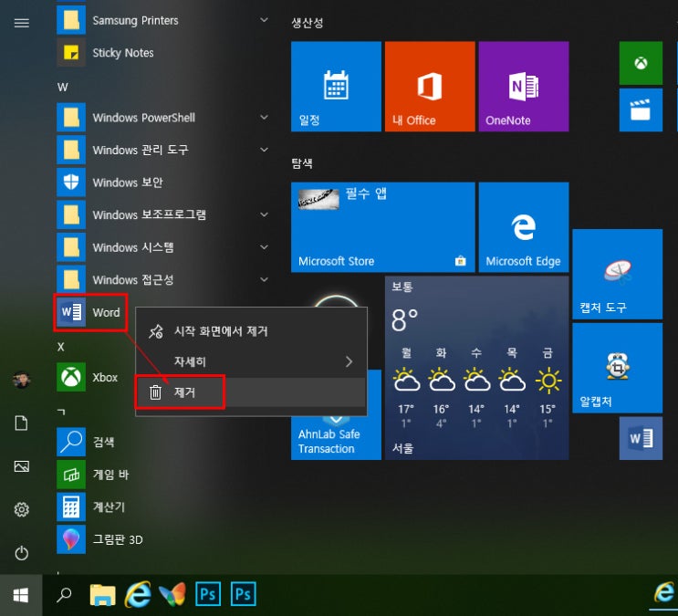This screenshot has width=678, height=616.
Task: Click the taskbar search magnifier
Action: point(64,595)
